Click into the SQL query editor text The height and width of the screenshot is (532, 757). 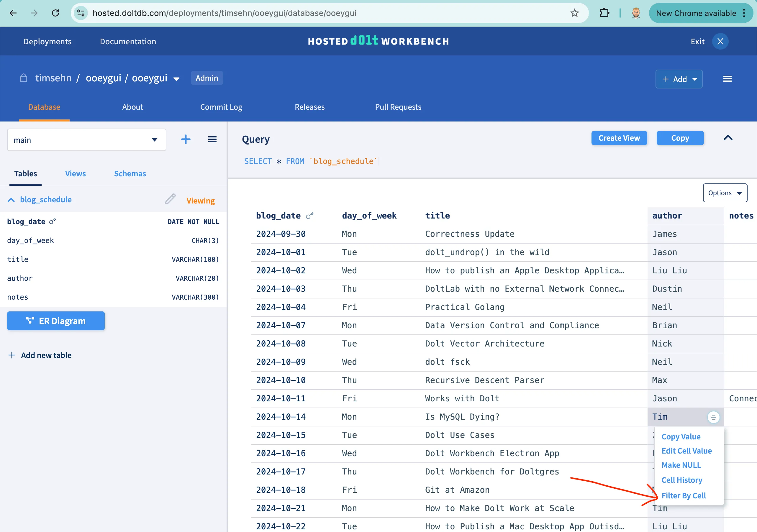[x=310, y=161]
